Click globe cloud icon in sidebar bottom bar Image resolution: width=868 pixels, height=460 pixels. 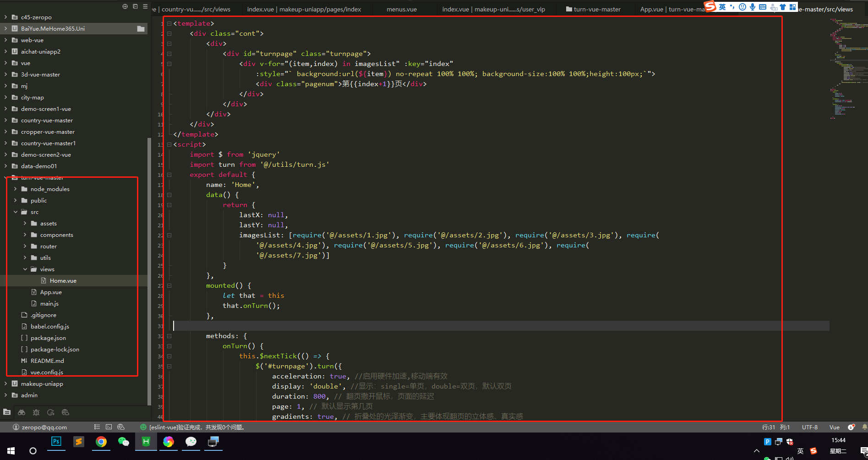coord(66,412)
